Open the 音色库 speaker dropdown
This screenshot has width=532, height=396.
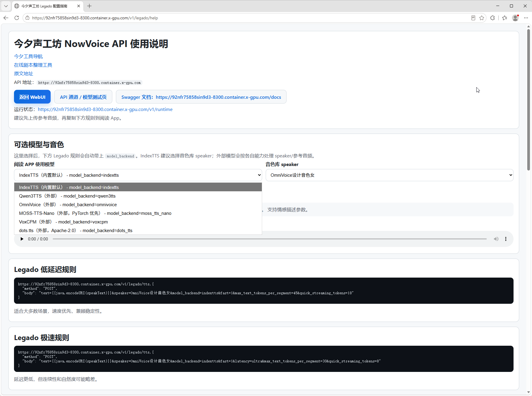pos(389,175)
